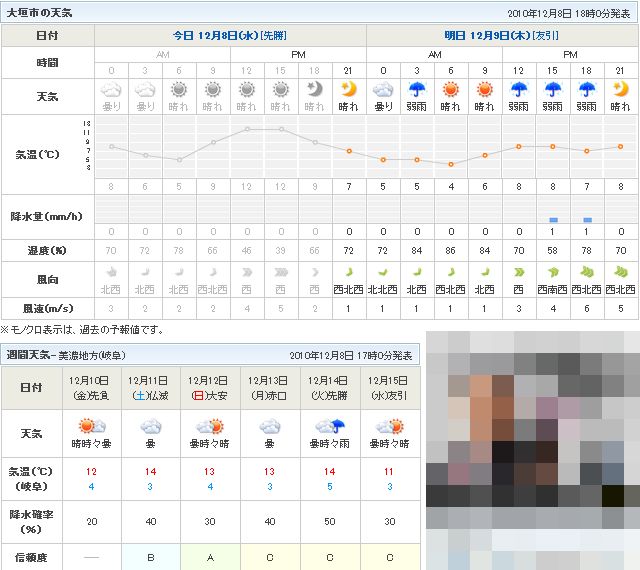Click tomorrow's 6時 humidity value 86
640x570 pixels.
[x=451, y=250]
